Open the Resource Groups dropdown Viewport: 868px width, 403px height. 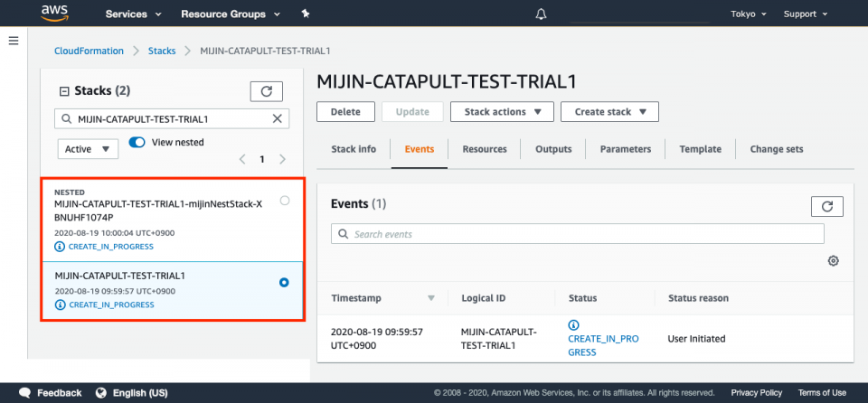click(231, 14)
